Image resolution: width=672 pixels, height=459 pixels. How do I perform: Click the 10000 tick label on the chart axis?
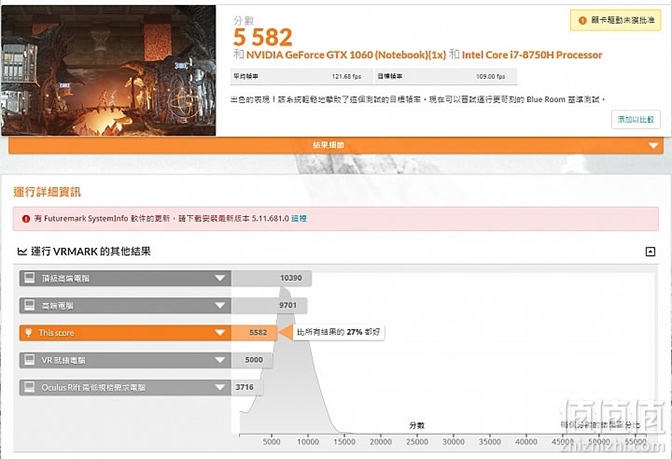[x=308, y=441]
